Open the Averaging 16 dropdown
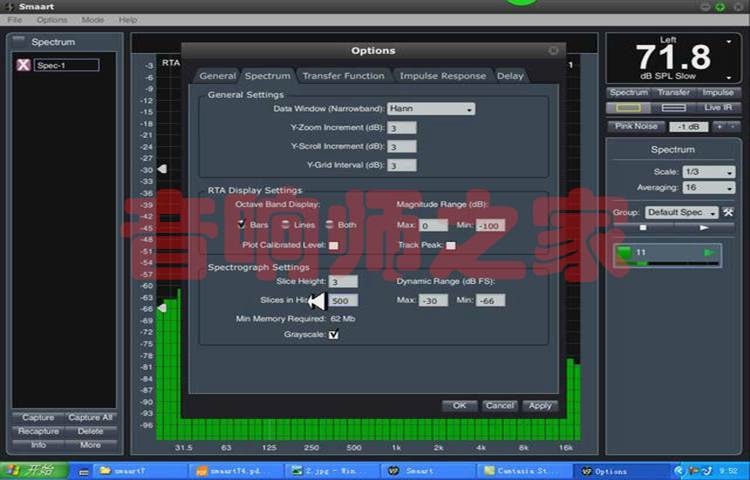The height and width of the screenshot is (480, 750). pyautogui.click(x=708, y=187)
